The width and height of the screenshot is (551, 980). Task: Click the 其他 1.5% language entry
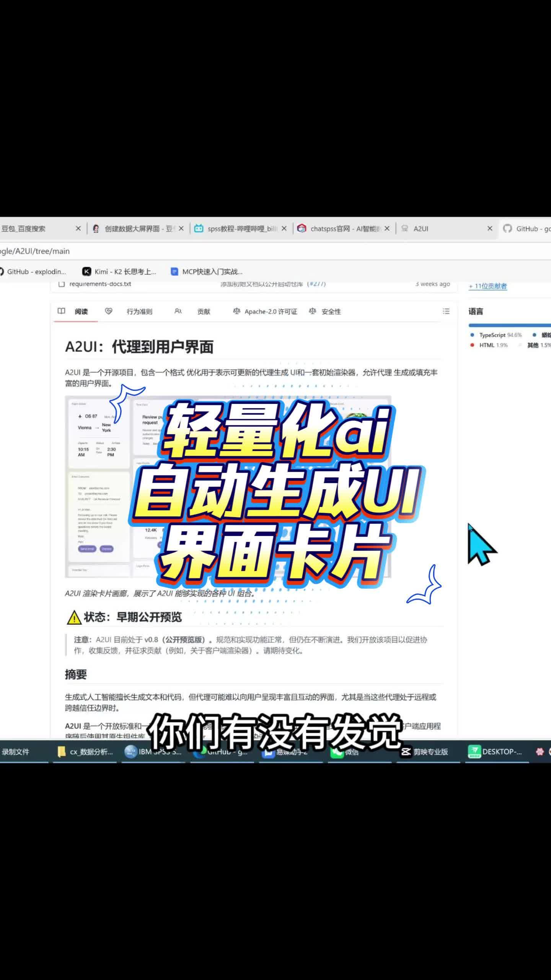tap(535, 345)
